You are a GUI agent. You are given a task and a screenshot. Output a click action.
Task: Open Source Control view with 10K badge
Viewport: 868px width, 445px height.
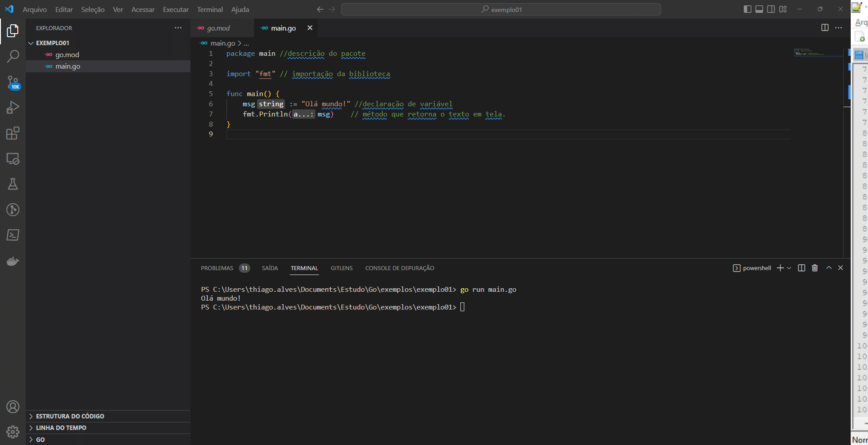(x=13, y=82)
